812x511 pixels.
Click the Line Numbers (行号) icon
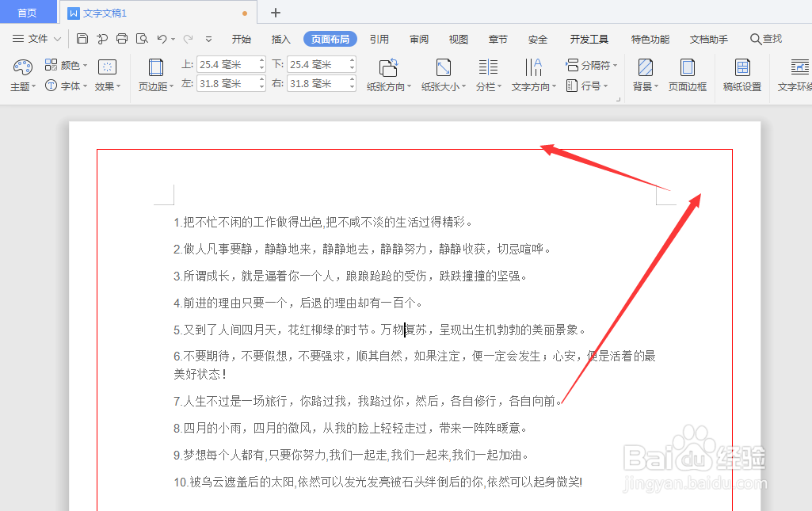click(x=572, y=86)
